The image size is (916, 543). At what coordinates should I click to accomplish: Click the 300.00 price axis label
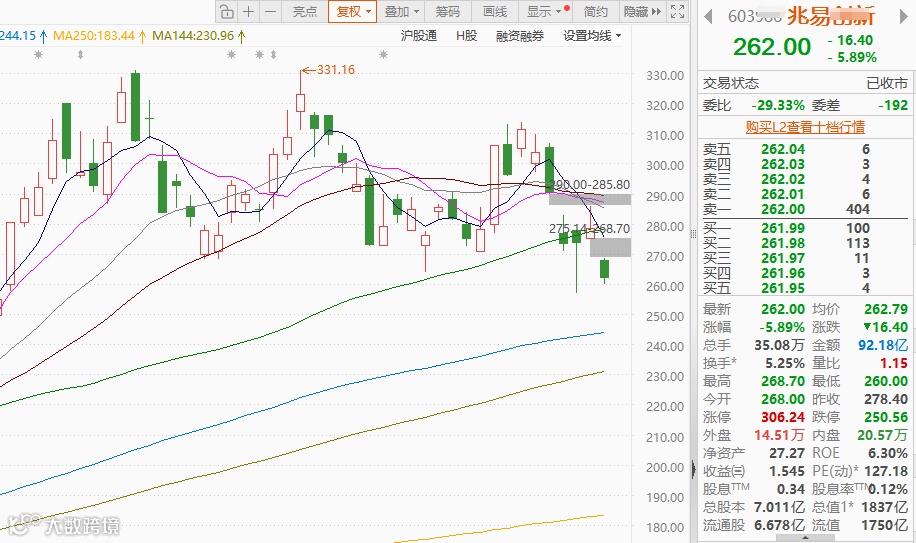[x=665, y=166]
